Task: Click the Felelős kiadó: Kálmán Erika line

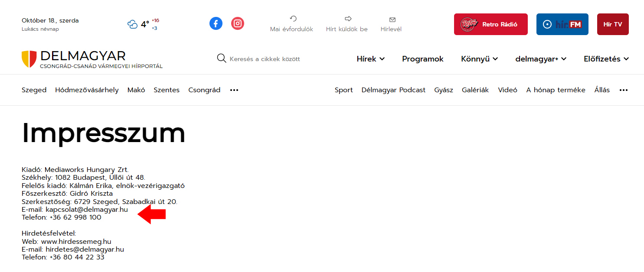Action: click(x=103, y=185)
